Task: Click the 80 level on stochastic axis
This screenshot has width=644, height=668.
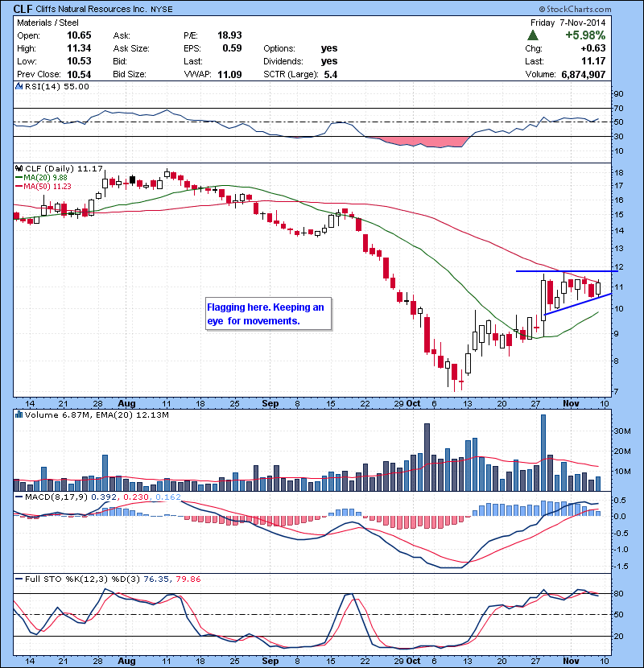Action: point(619,594)
